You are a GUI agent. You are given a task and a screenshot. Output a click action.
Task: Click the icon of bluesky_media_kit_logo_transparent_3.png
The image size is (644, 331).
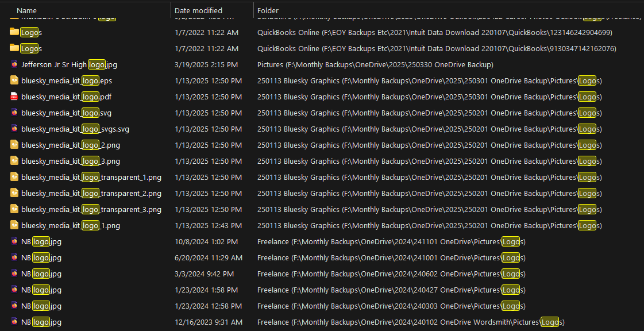click(14, 209)
